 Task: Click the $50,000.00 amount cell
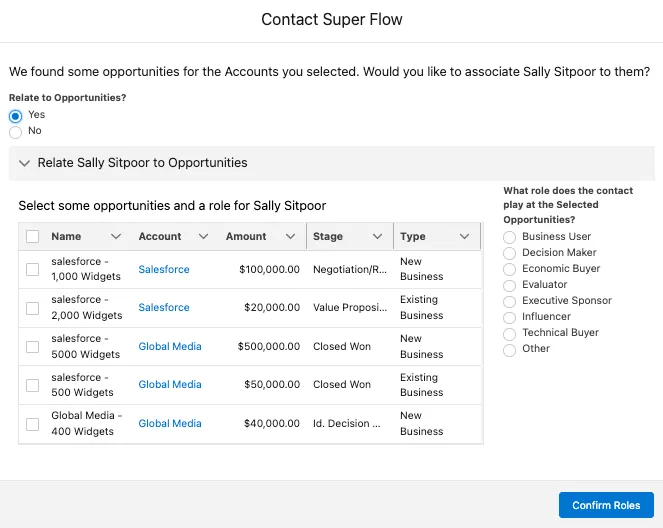coord(272,384)
